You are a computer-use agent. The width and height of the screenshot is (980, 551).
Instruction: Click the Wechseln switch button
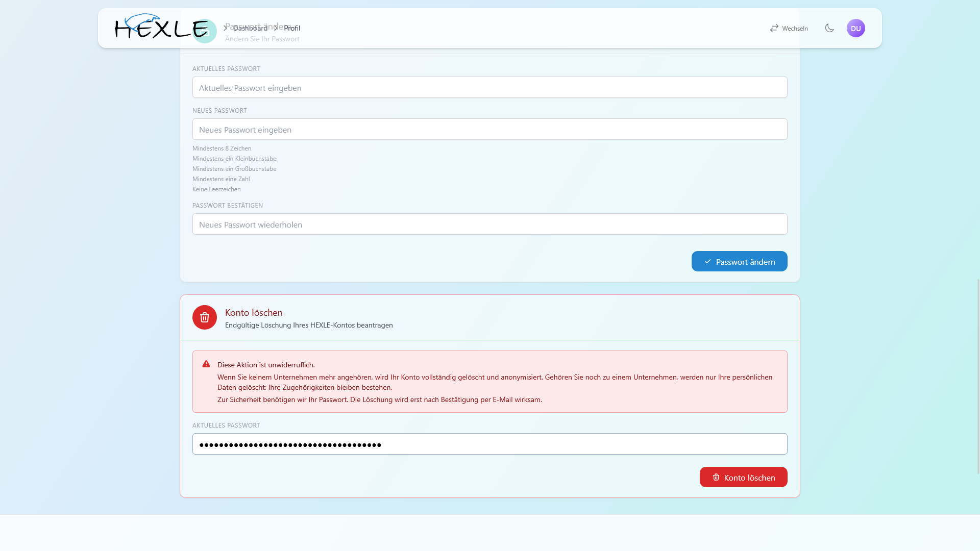coord(789,28)
